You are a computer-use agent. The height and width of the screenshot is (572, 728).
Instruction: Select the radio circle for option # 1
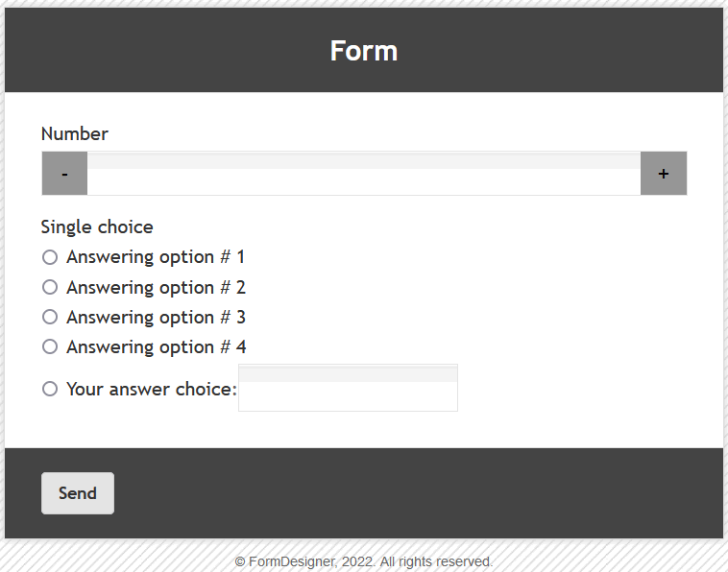pyautogui.click(x=50, y=257)
